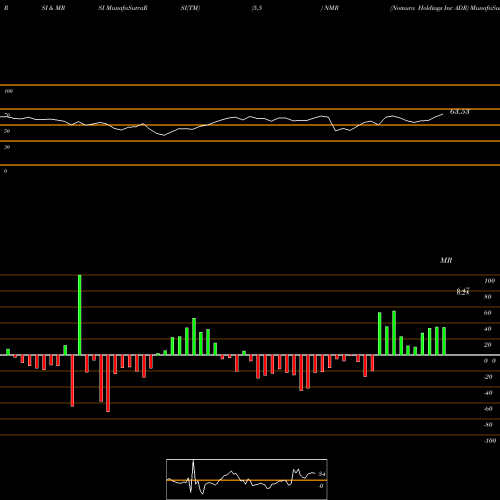Click the MR axis label 60
The image size is (500, 500).
488,313
